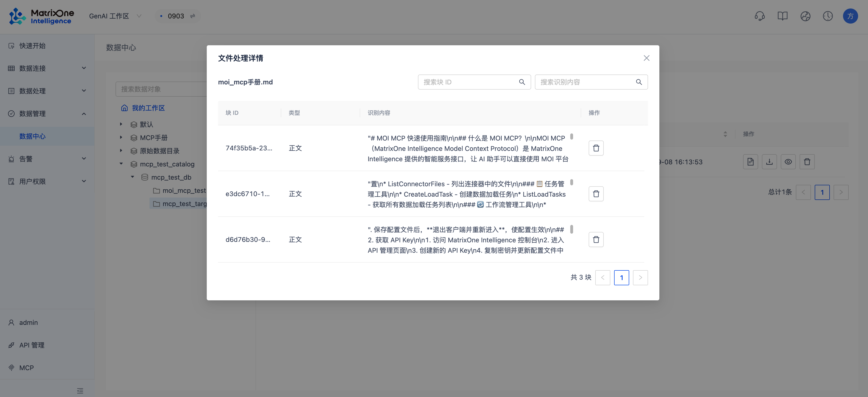This screenshot has width=868, height=397.
Task: Open the globe language icon
Action: 805,16
